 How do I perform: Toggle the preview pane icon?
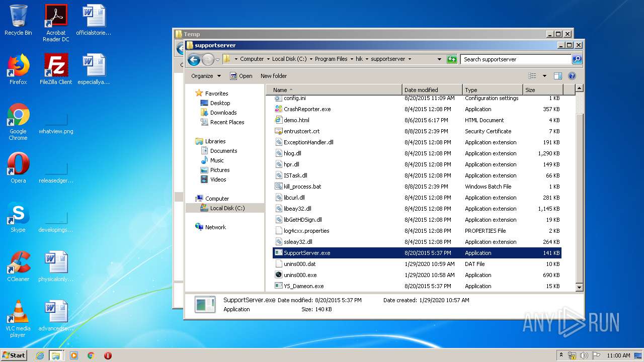[x=557, y=76]
